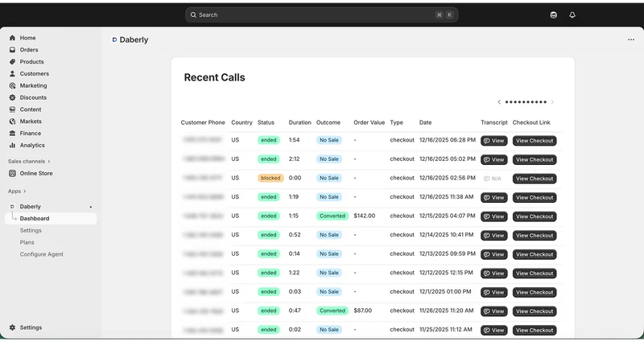Open the Content section
Viewport: 644px width, 362px height.
pos(31,109)
